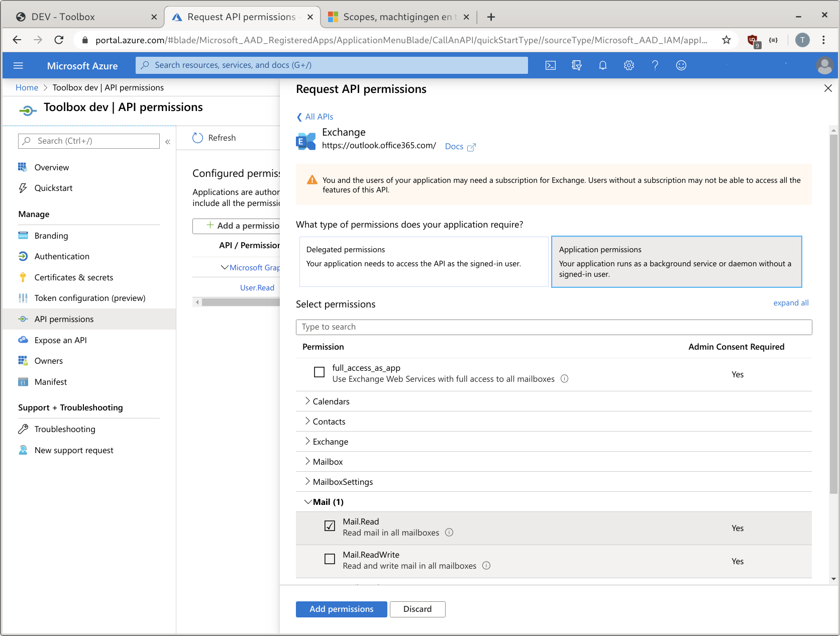The height and width of the screenshot is (636, 840).
Task: Open Exchange Docs link
Action: [460, 147]
